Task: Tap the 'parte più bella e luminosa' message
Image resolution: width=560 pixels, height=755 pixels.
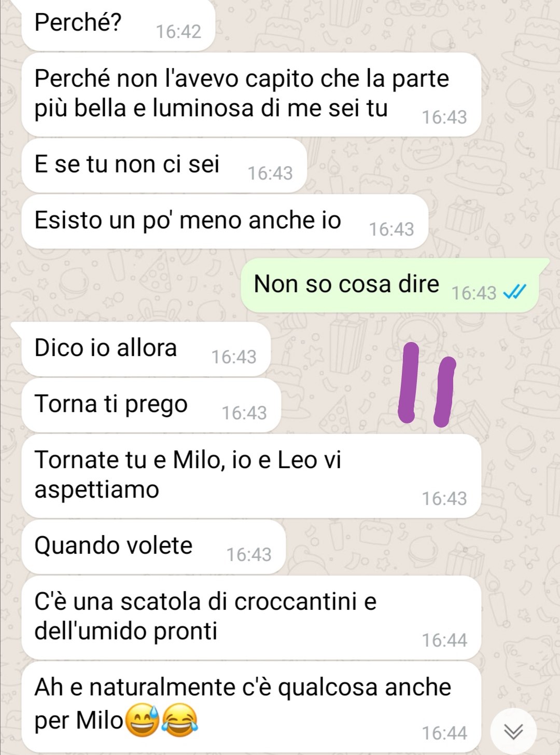Action: [x=251, y=94]
